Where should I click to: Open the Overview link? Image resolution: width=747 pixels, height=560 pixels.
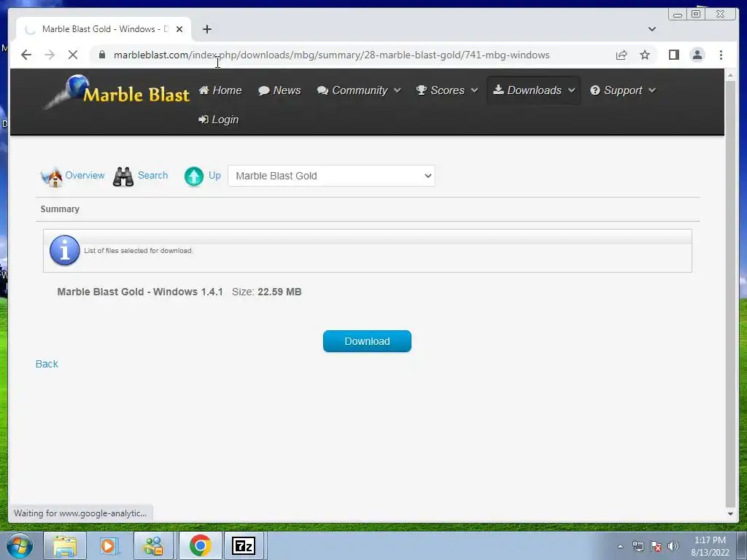[85, 175]
